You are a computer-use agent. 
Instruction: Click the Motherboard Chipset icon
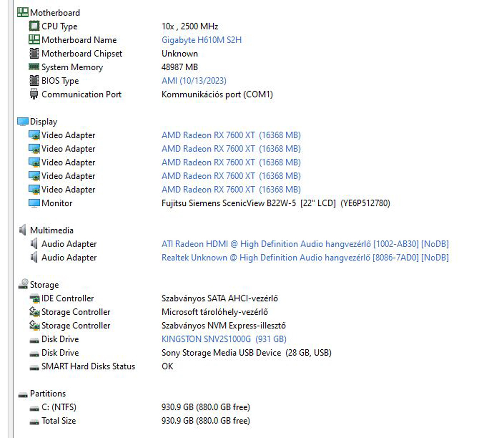34,53
